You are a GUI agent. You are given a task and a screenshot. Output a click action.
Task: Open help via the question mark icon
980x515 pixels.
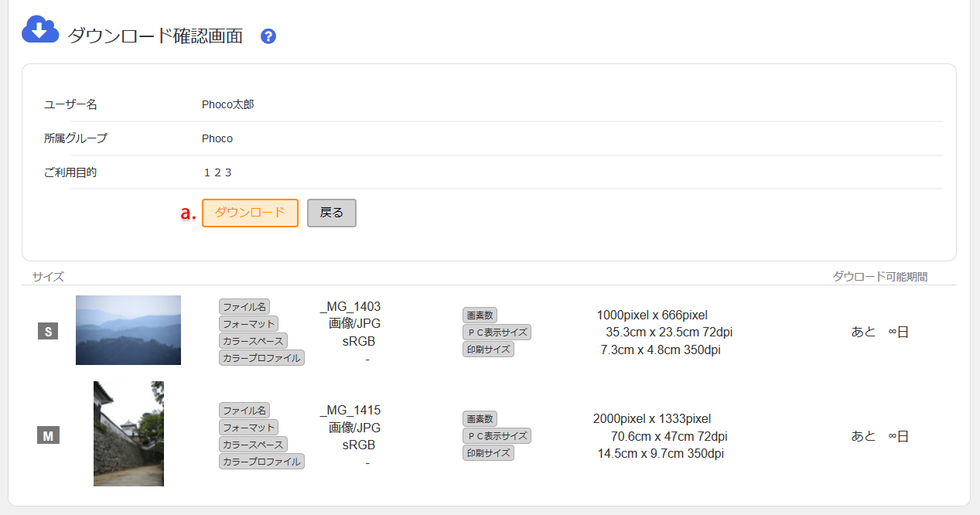point(268,36)
